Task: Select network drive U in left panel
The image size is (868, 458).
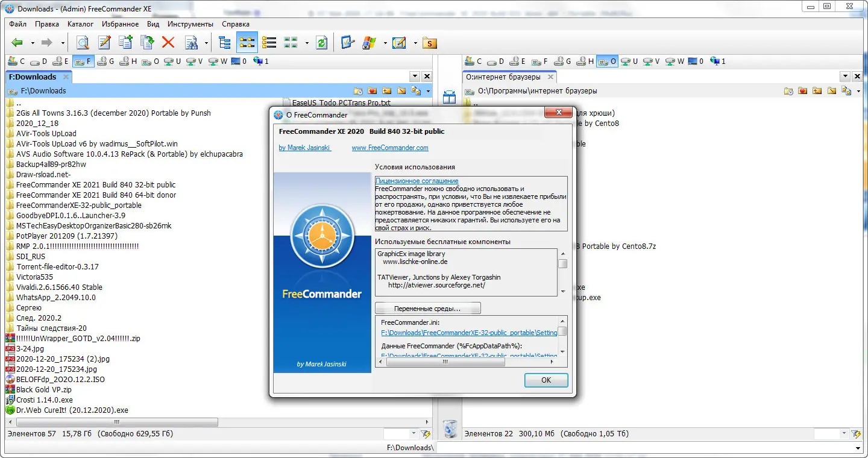Action: coord(172,61)
